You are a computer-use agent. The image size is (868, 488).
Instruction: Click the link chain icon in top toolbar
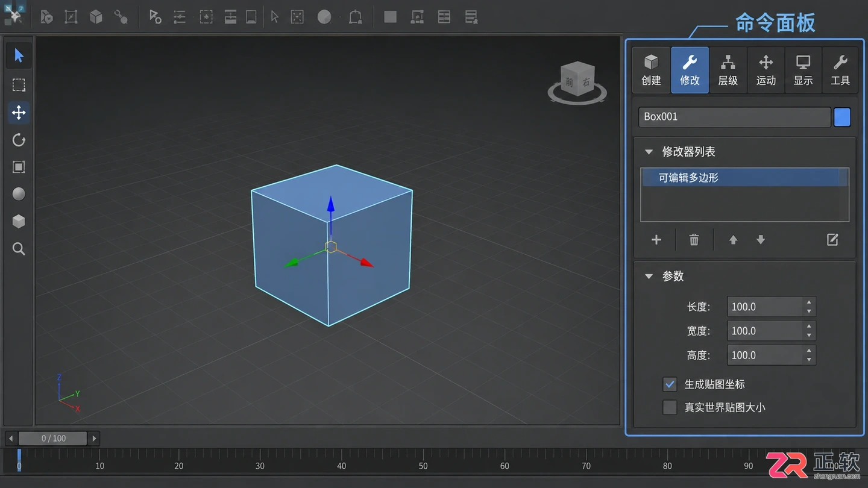point(121,17)
